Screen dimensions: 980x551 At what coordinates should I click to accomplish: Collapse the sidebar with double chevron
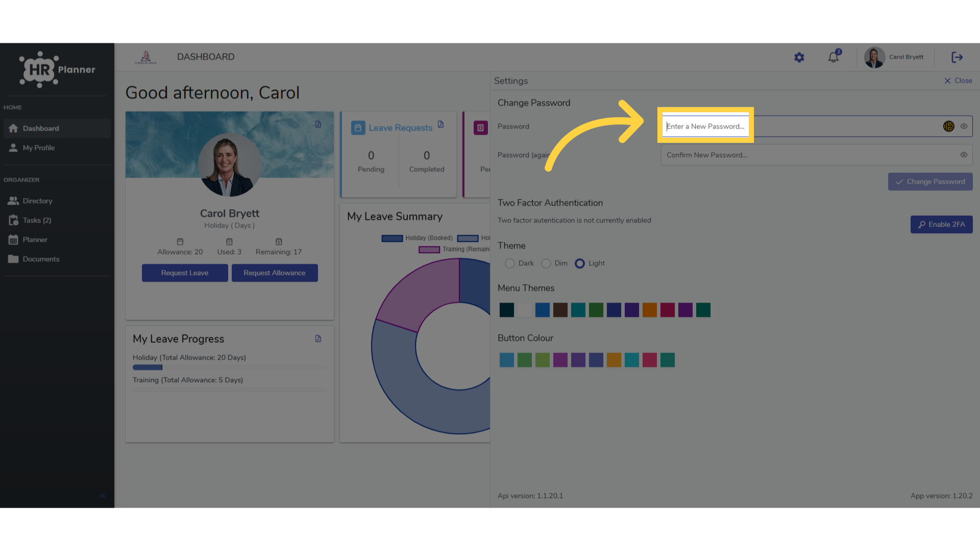coord(102,495)
